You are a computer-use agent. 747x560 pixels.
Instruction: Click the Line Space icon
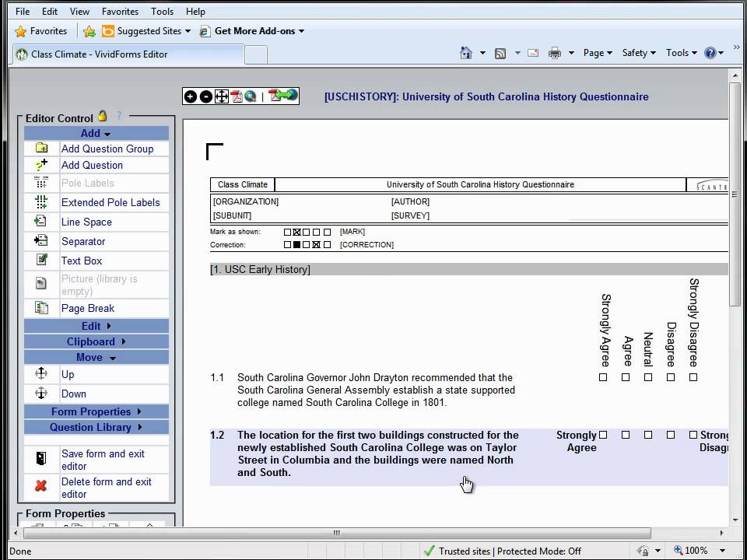(x=41, y=222)
